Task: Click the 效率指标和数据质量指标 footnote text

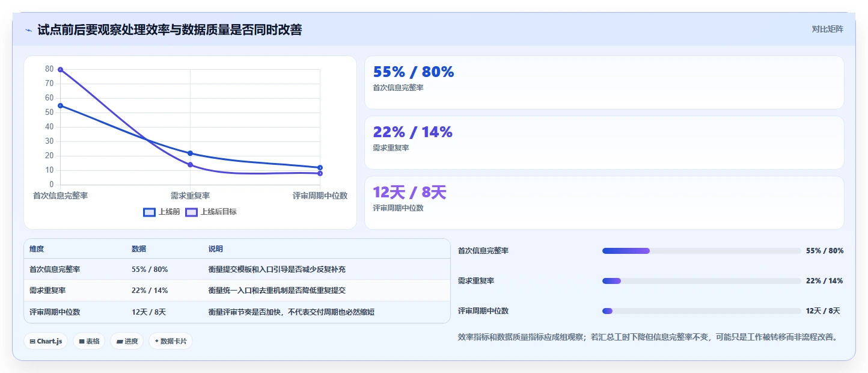Action: 648,337
